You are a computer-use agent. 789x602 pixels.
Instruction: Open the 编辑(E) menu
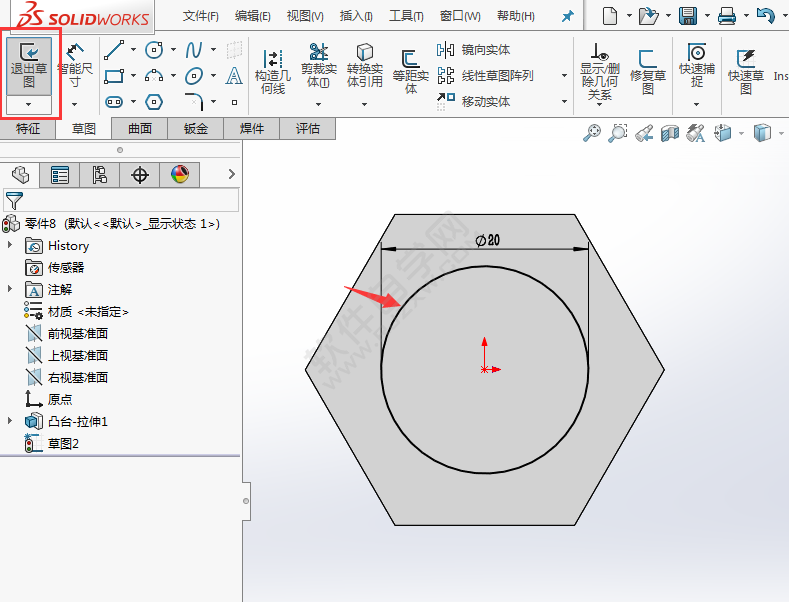[253, 16]
